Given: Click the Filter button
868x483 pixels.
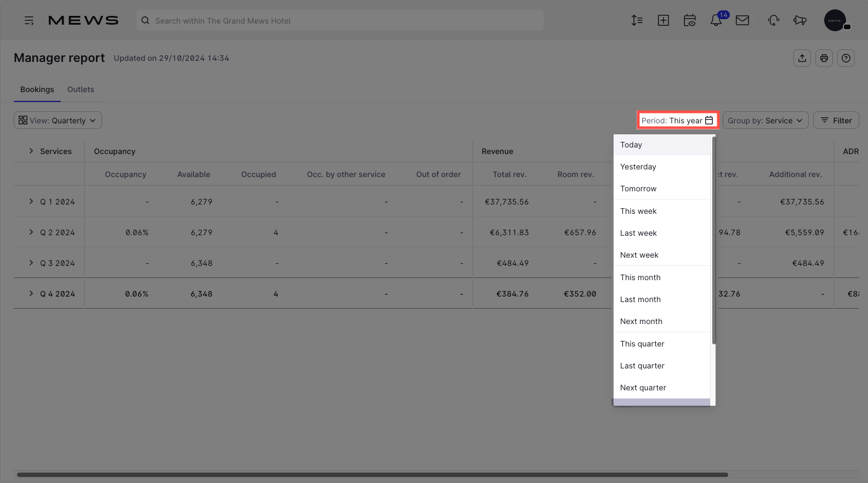Looking at the screenshot, I should pos(836,121).
